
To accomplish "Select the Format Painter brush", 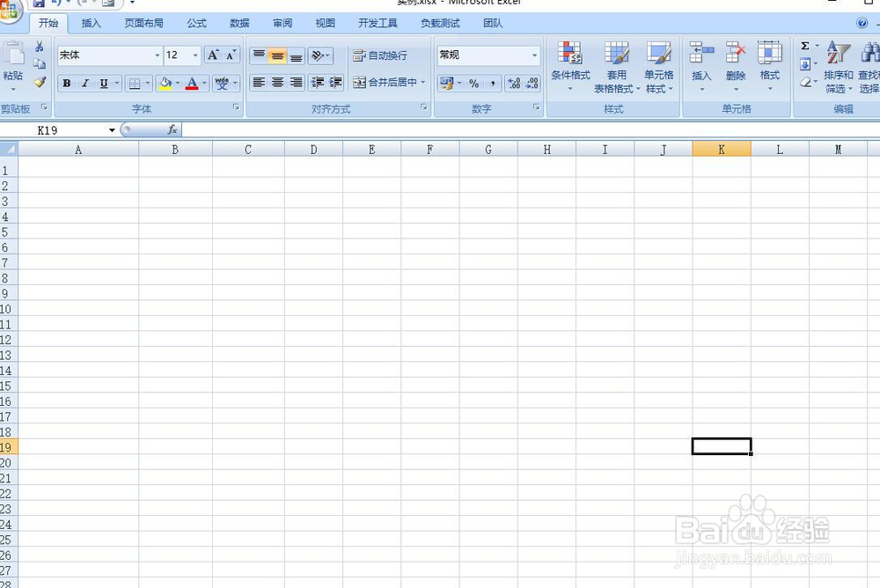I will click(x=40, y=82).
